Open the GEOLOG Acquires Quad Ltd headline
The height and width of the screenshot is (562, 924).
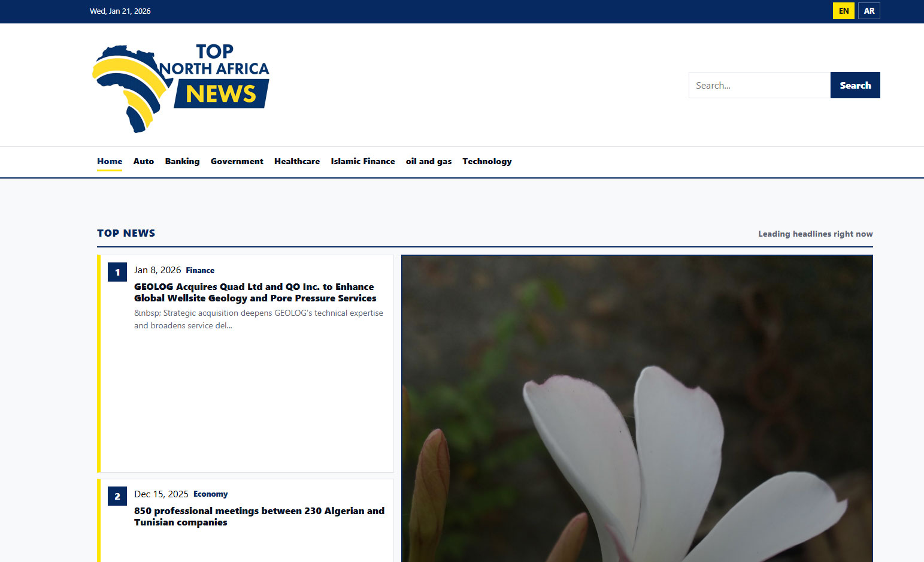[255, 292]
